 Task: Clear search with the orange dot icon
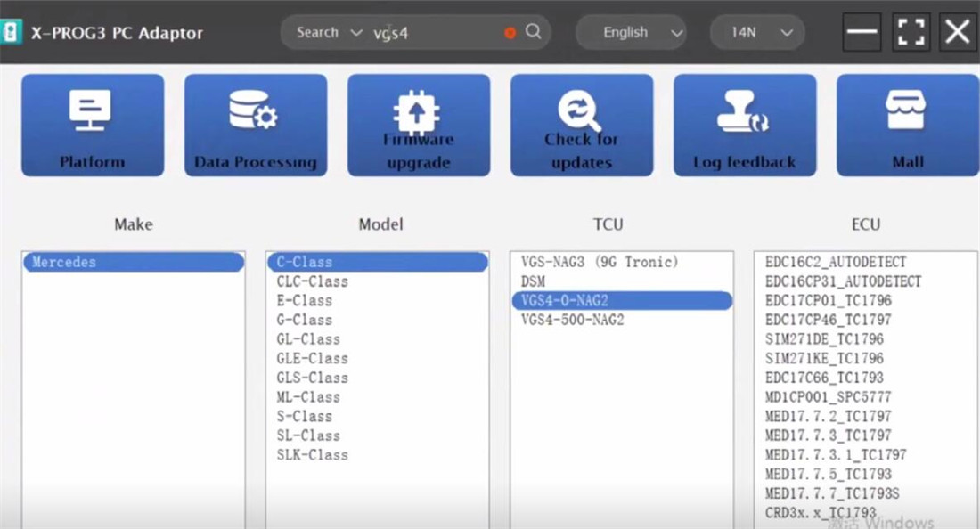510,33
